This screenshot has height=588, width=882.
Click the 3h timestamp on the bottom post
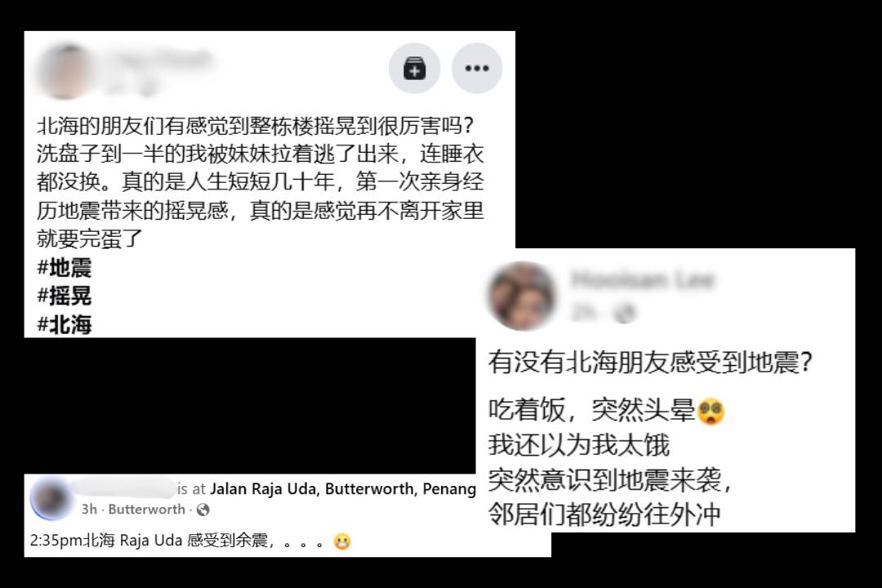[x=89, y=510]
